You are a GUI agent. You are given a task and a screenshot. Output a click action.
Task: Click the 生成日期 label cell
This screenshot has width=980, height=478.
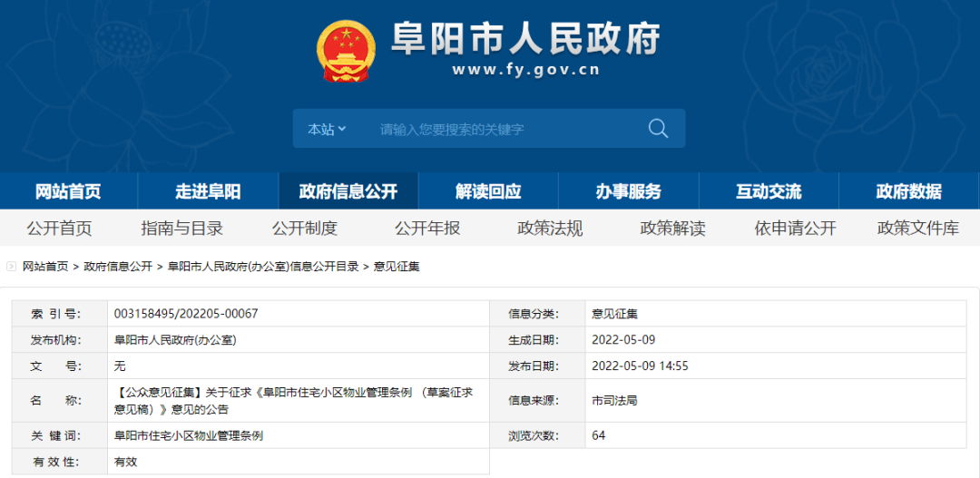[537, 340]
